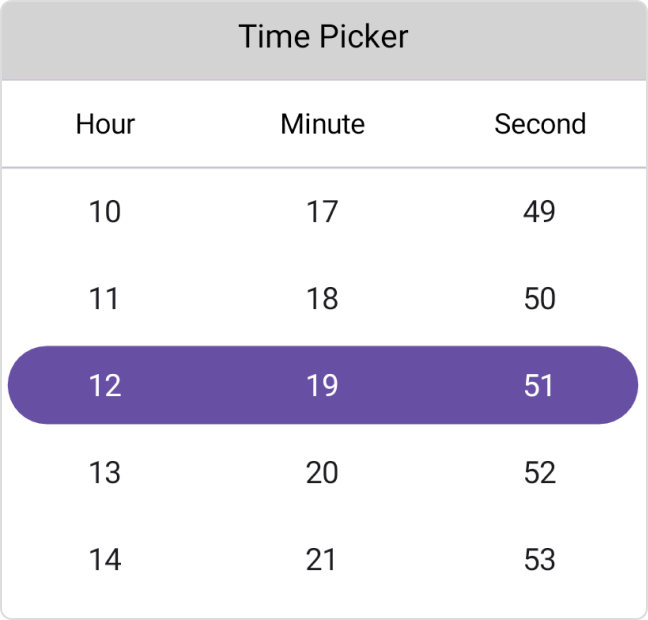Select minute 21 from the list
This screenshot has width=648, height=620.
click(x=322, y=559)
